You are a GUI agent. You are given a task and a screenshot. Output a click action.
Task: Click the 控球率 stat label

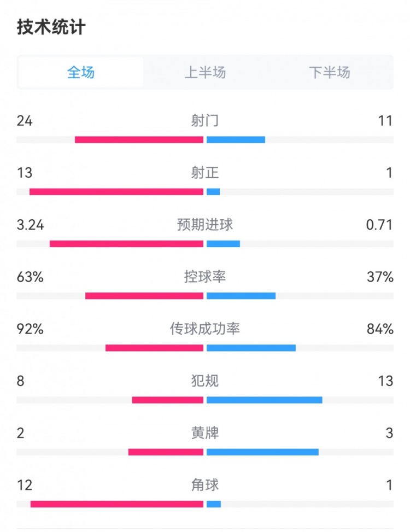205,277
